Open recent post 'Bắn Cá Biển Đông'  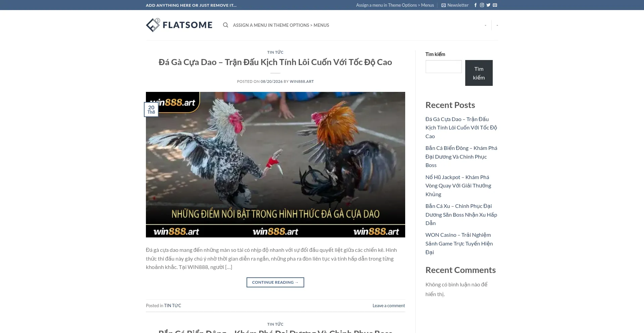click(461, 157)
